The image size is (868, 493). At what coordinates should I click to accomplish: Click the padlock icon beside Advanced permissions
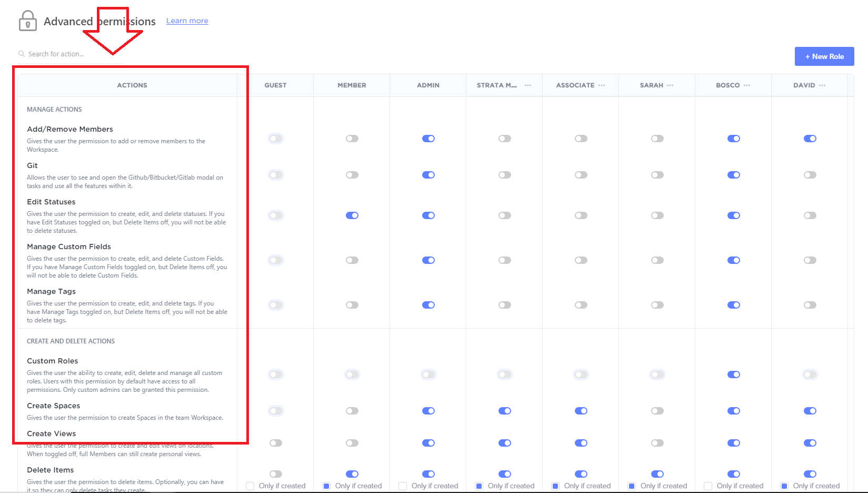pos(27,20)
